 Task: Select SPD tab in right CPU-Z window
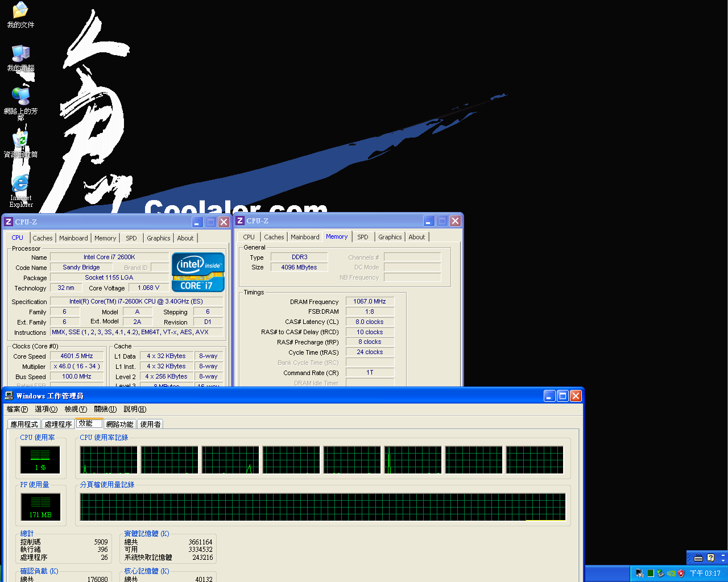[x=363, y=237]
